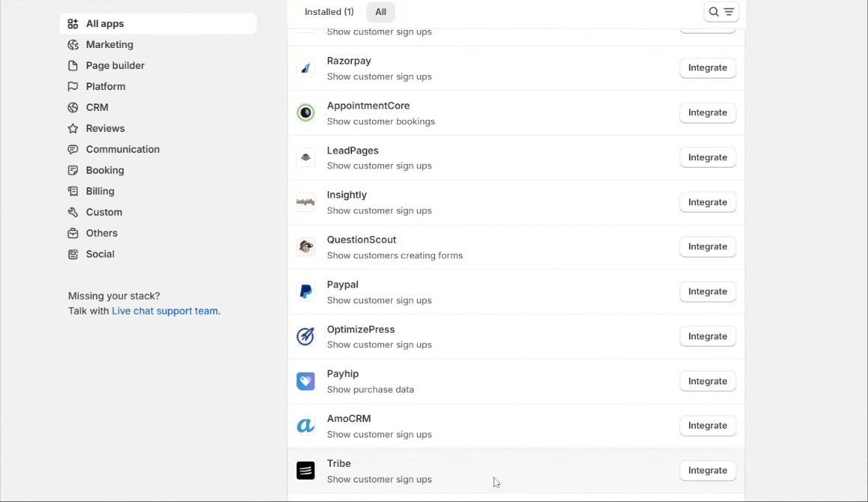Click the Paypal app logo
Viewport: 868px width, 502px height.
306,291
